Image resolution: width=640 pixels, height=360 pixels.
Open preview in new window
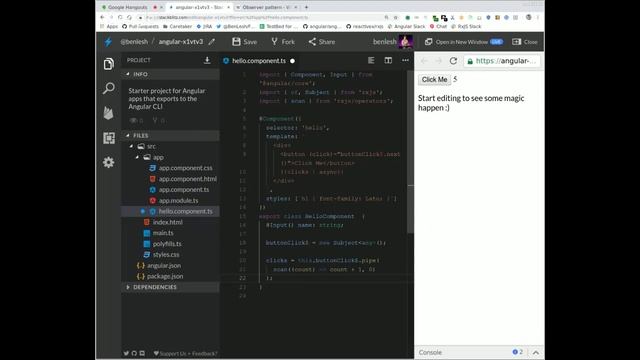(x=464, y=42)
